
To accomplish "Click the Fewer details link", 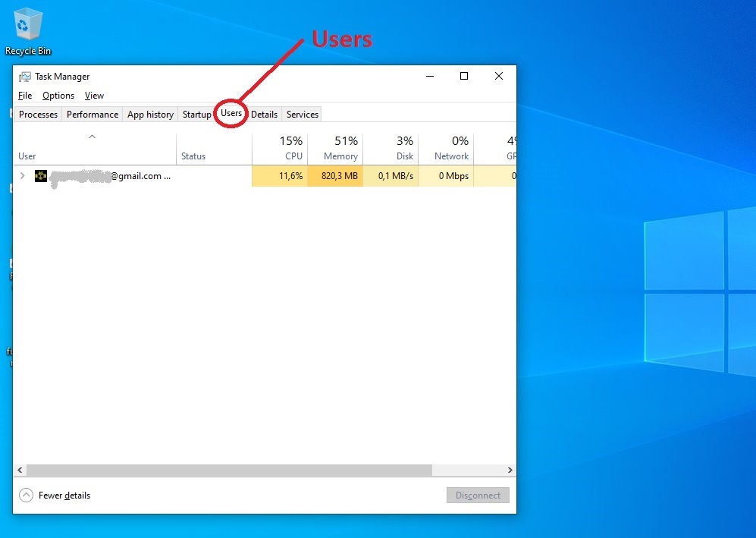I will pos(64,496).
